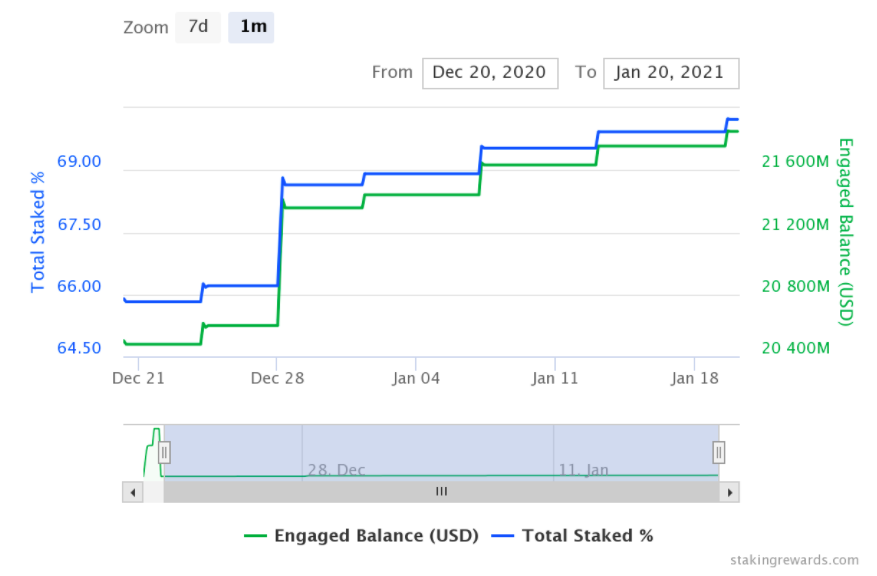Click green legend line marker icon
The height and width of the screenshot is (576, 877).
click(256, 536)
